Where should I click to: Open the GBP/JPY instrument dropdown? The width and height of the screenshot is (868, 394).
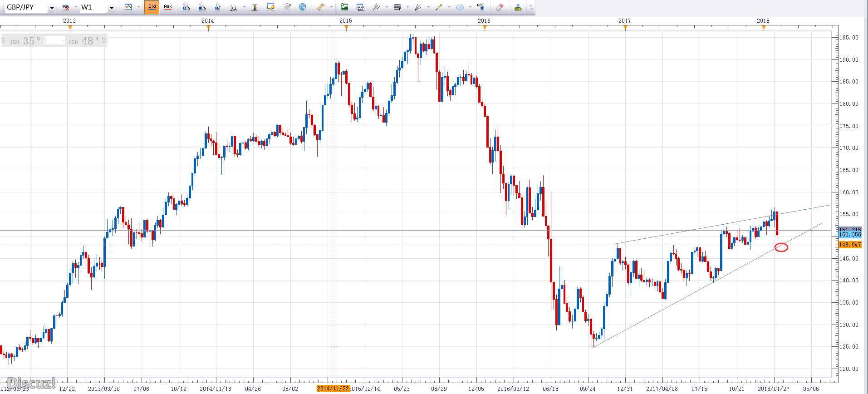52,8
